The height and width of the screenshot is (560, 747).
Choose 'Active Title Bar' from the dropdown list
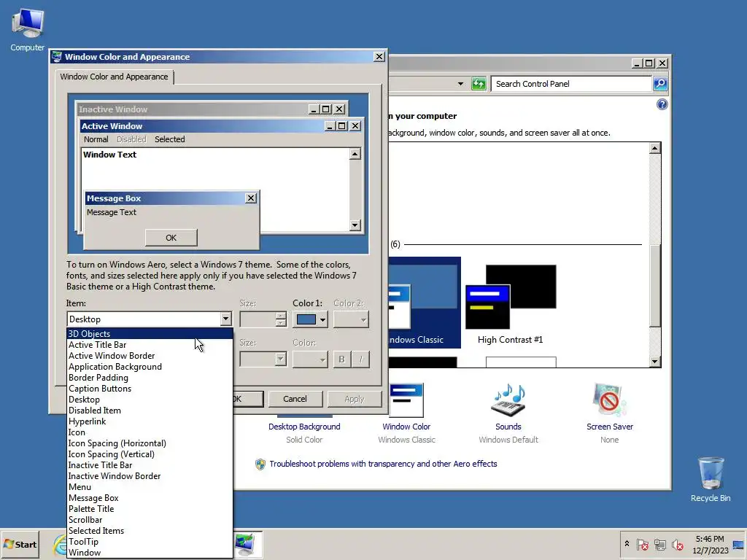point(150,345)
